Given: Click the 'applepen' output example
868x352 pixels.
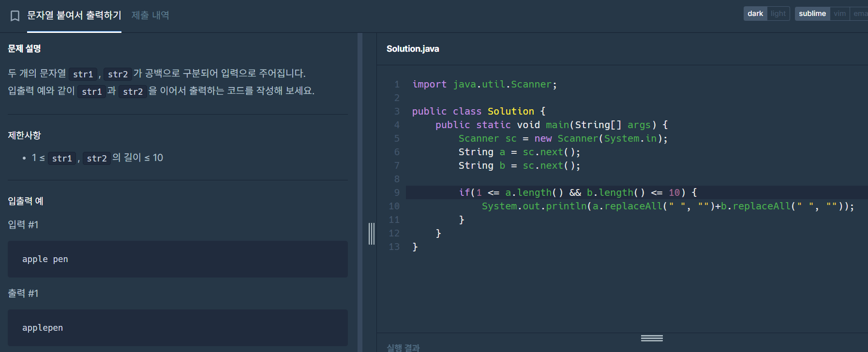Looking at the screenshot, I should [178, 328].
